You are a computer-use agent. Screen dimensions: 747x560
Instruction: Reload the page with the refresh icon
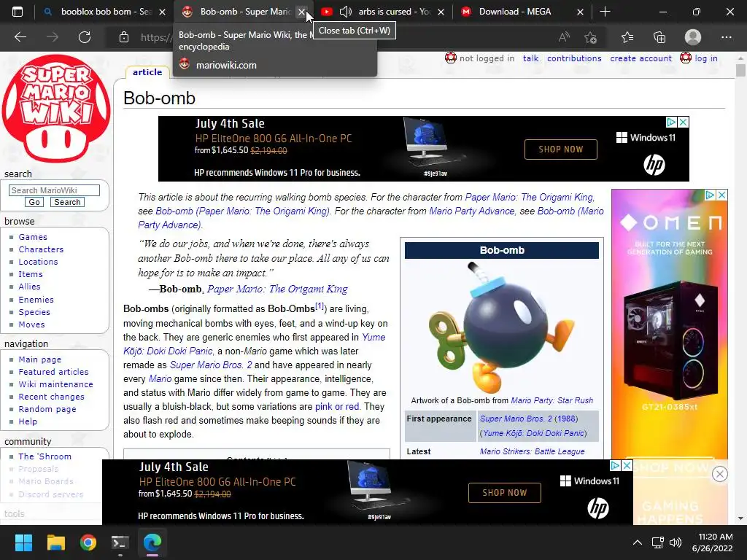85,37
